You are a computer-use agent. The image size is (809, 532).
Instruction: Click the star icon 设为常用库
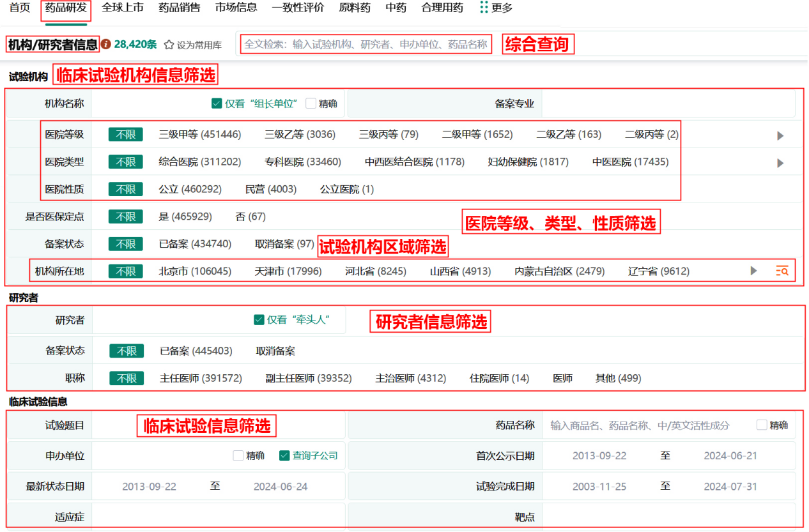pyautogui.click(x=169, y=45)
